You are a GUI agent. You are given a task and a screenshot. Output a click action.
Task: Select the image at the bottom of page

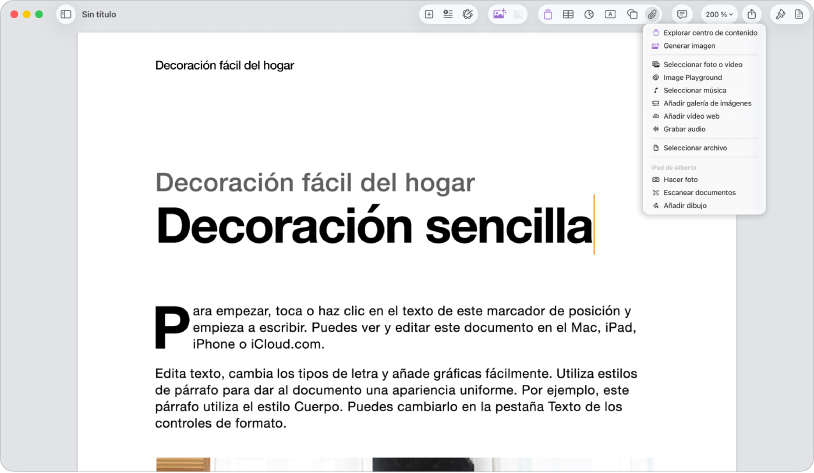pyautogui.click(x=405, y=465)
